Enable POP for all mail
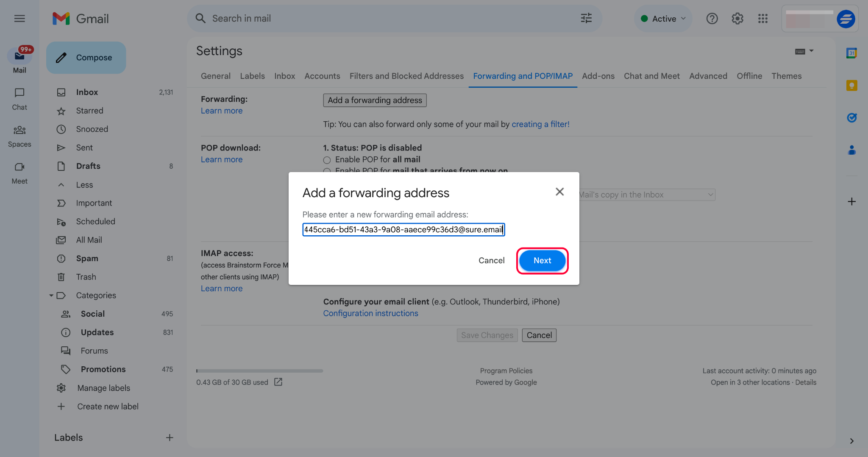This screenshot has width=868, height=457. (x=327, y=160)
